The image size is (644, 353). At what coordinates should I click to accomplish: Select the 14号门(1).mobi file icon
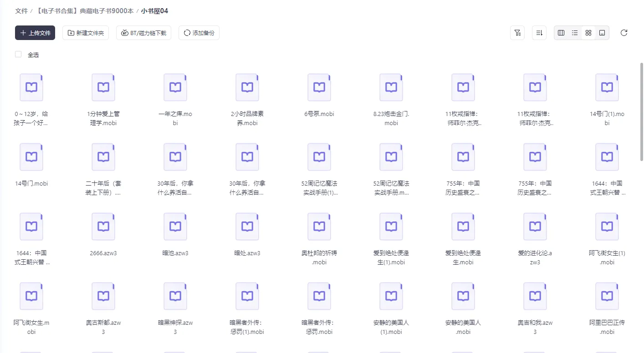coord(607,87)
